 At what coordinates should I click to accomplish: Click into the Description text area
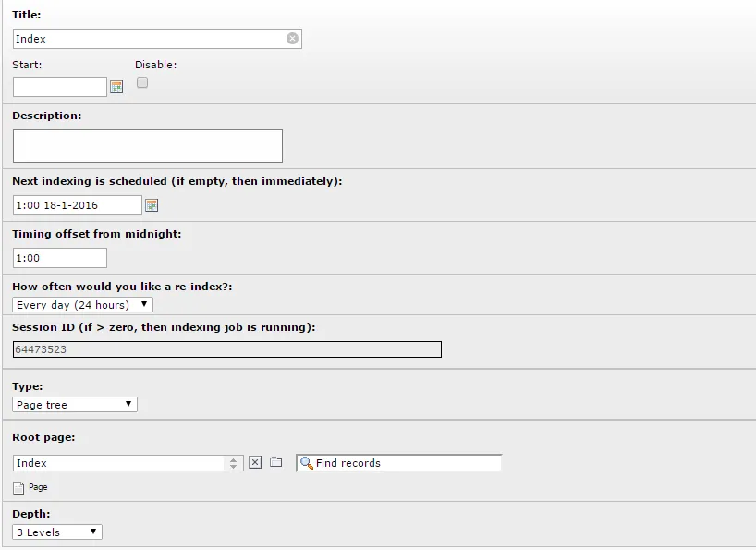point(148,146)
